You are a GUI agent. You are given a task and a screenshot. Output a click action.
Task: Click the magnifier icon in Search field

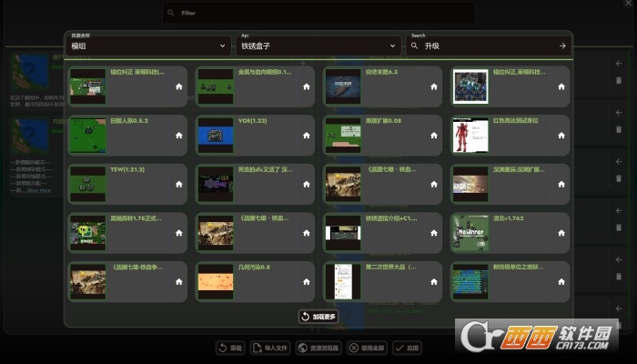(415, 45)
